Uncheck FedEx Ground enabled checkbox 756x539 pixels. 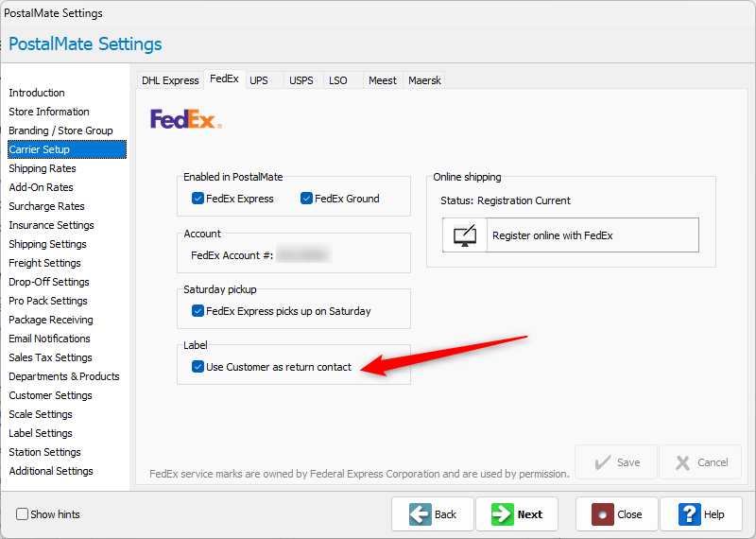point(306,199)
